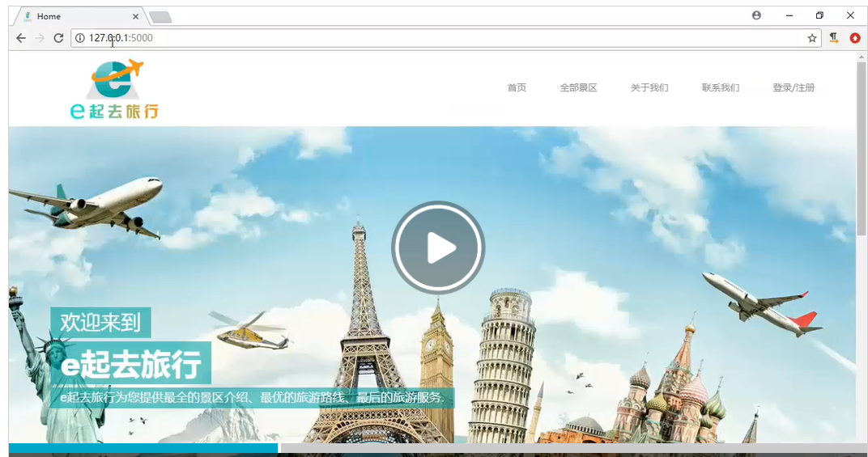Image resolution: width=868 pixels, height=457 pixels.
Task: Open 全部景区 navigation item
Action: pos(578,87)
